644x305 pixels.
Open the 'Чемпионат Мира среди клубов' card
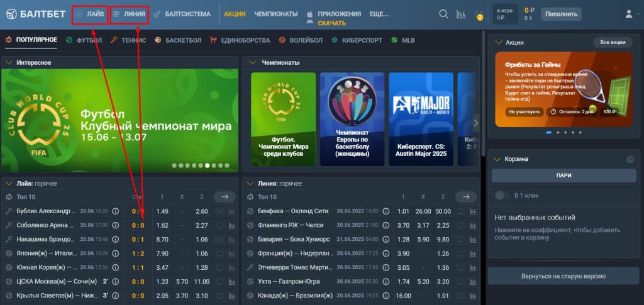click(x=284, y=119)
